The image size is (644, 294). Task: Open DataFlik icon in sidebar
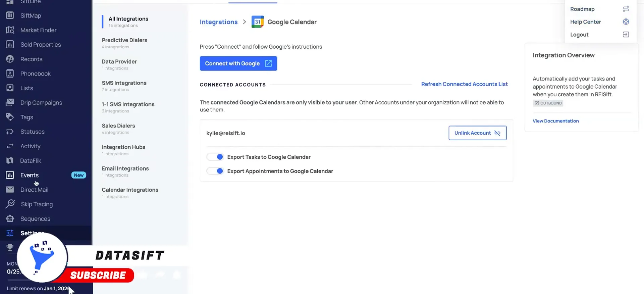10,160
